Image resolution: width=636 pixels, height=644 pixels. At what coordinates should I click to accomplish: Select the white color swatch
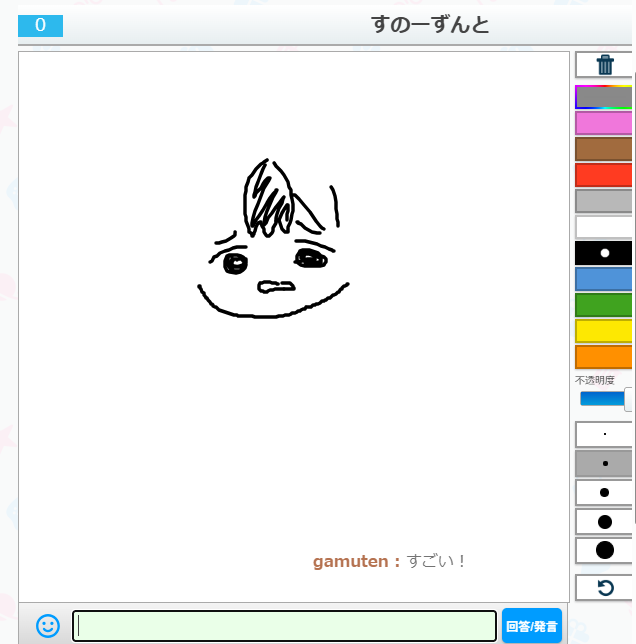click(x=605, y=227)
